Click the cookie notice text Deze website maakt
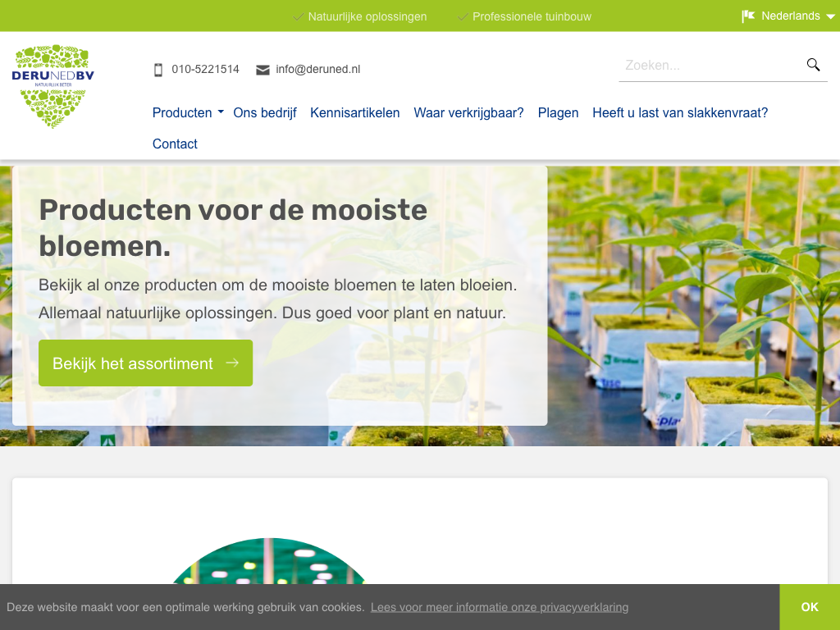The height and width of the screenshot is (630, 840). pyautogui.click(x=185, y=608)
